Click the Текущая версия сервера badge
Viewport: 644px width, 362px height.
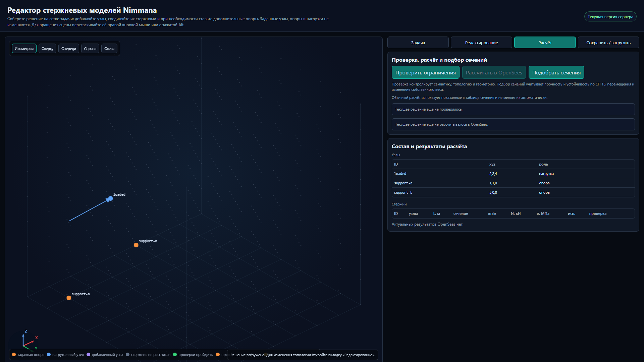(x=610, y=17)
